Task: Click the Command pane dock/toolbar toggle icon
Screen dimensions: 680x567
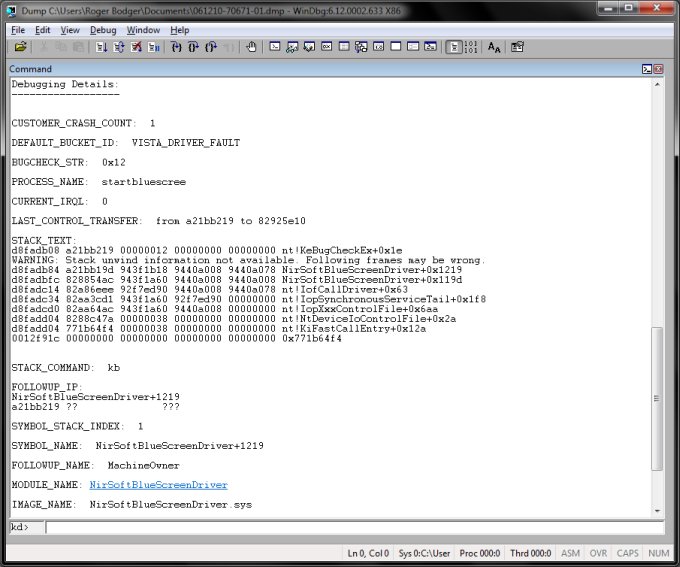Action: [x=647, y=69]
